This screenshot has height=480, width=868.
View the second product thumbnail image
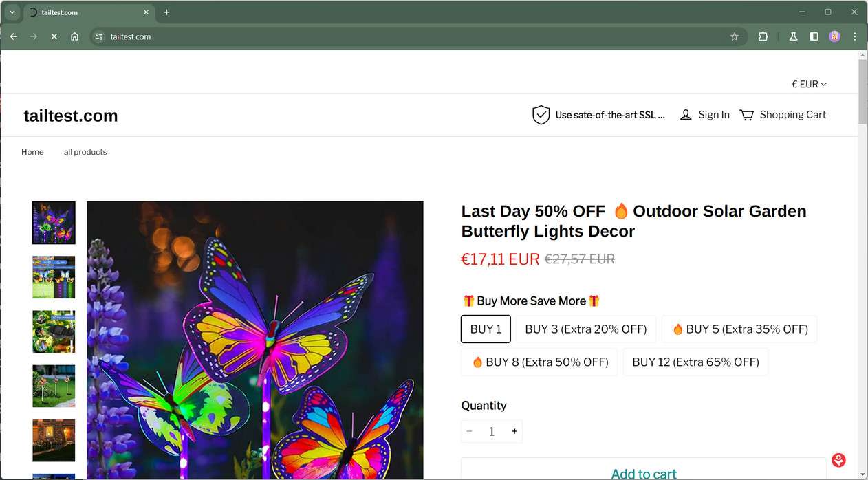pyautogui.click(x=54, y=277)
